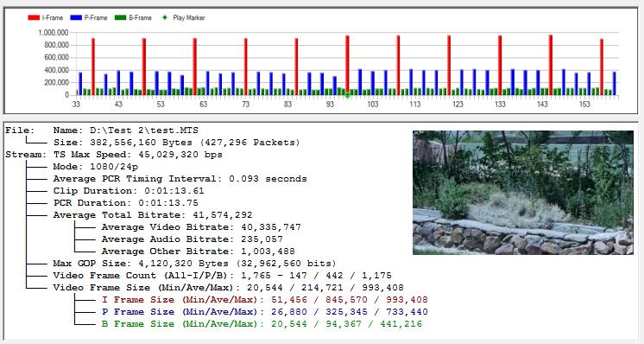The width and height of the screenshot is (644, 344).
Task: Click the Play Marker legend diamond icon
Action: (x=165, y=17)
